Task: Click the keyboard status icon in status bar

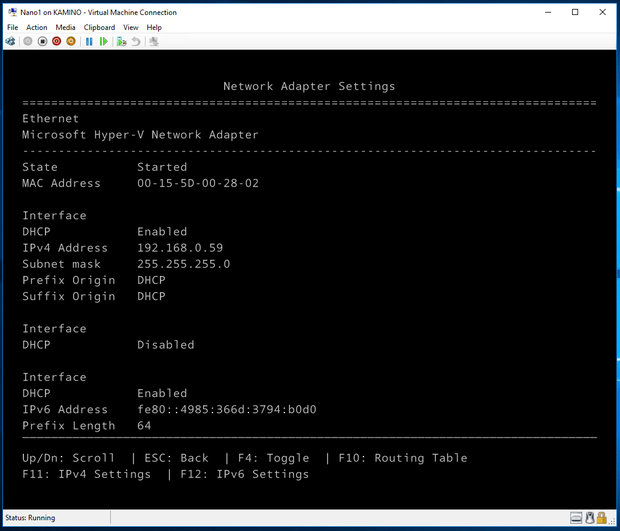Action: pos(576,518)
